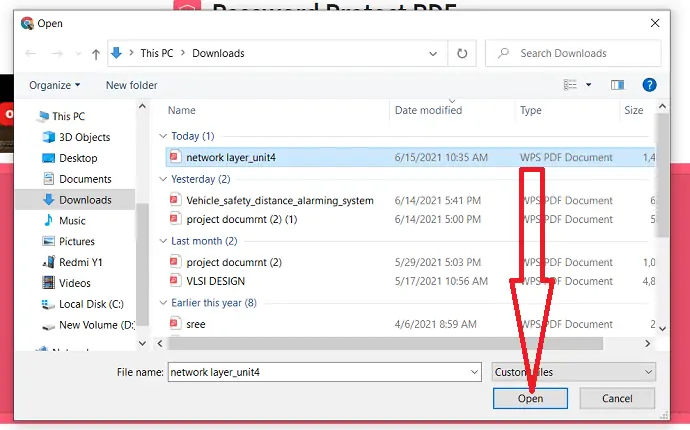Click the navigation pane scroll down arrow

142,343
